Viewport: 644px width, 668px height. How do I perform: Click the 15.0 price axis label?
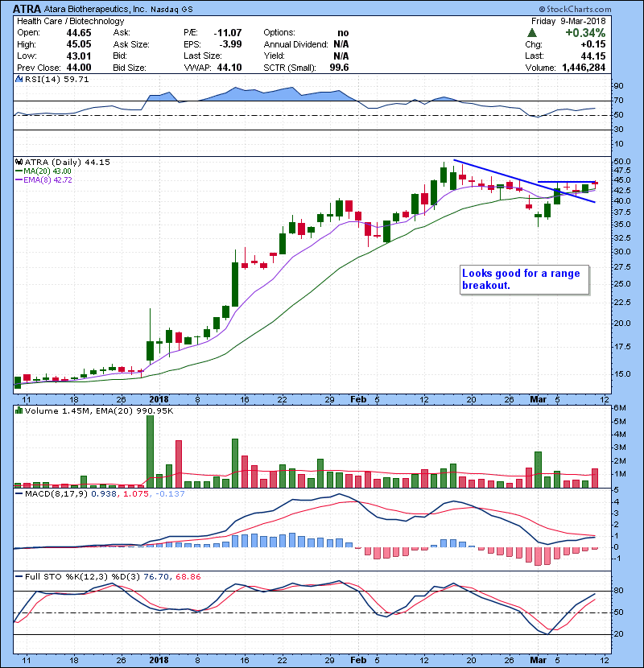point(621,373)
